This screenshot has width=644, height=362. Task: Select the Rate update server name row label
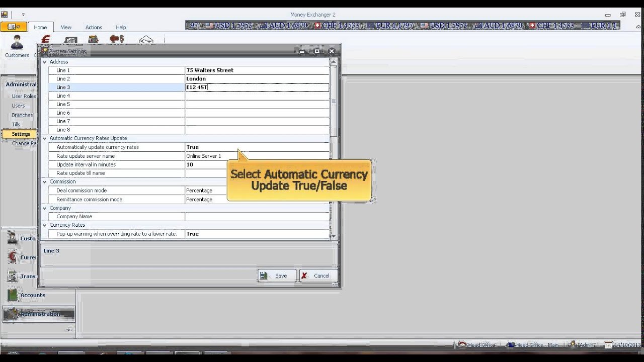[x=86, y=156]
